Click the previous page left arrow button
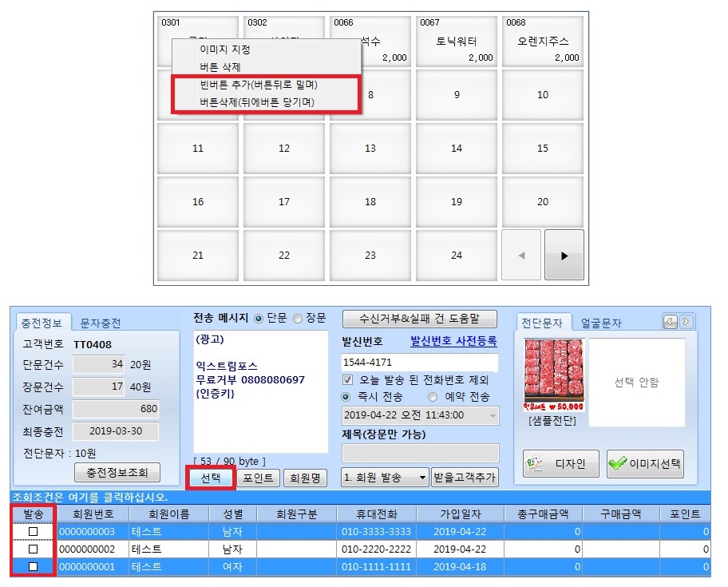Image resolution: width=728 pixels, height=587 pixels. pos(521,256)
